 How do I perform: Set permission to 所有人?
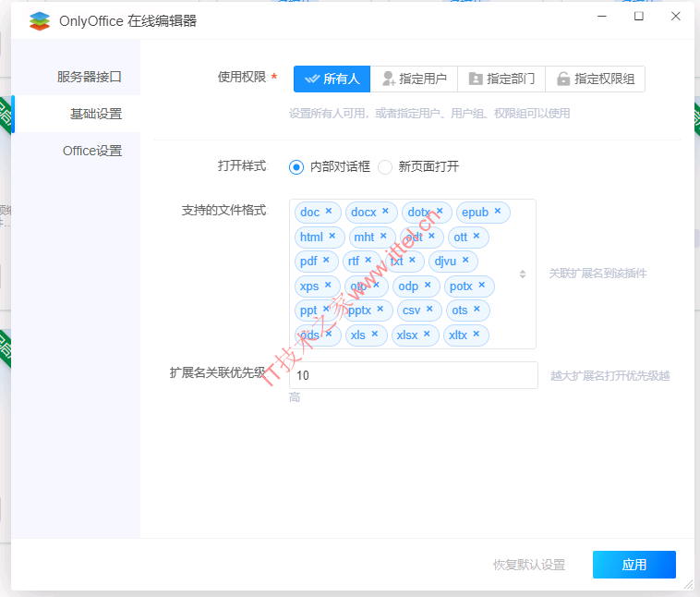[332, 79]
